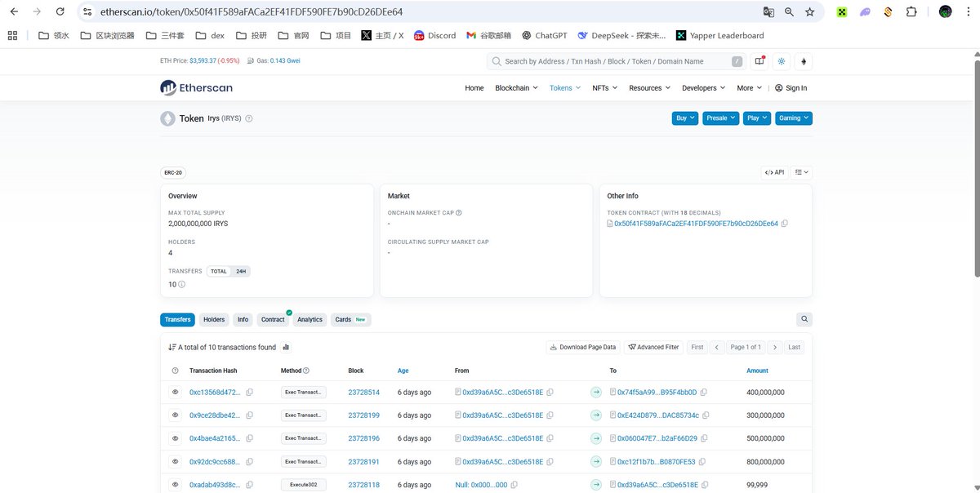Switch to the Analytics tab

click(x=310, y=320)
